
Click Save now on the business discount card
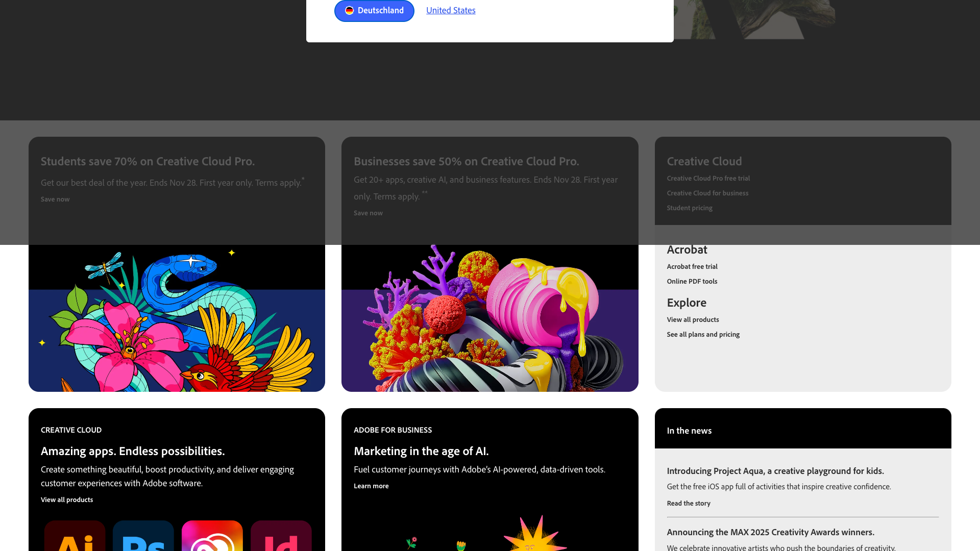pos(367,213)
